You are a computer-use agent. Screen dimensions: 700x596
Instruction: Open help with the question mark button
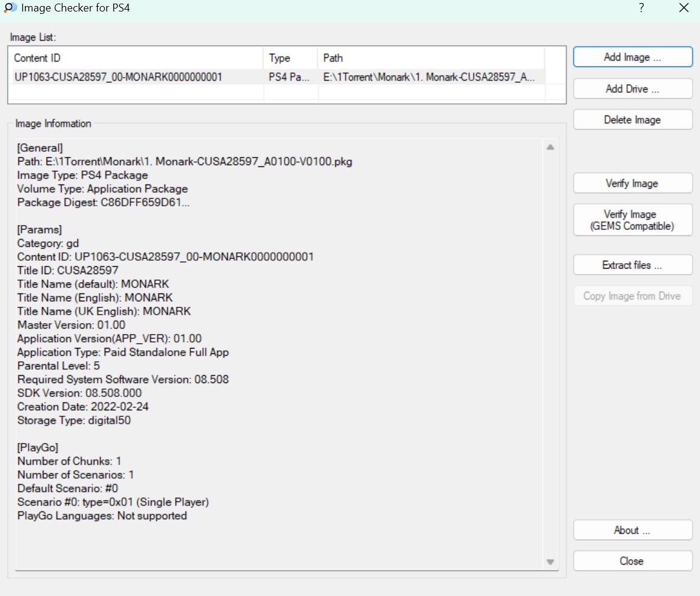[641, 8]
